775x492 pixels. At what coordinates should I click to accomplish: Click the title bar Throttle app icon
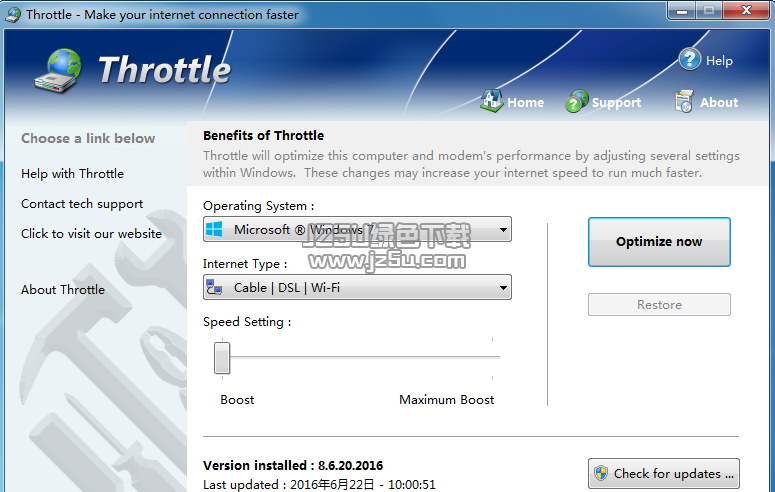[x=13, y=14]
